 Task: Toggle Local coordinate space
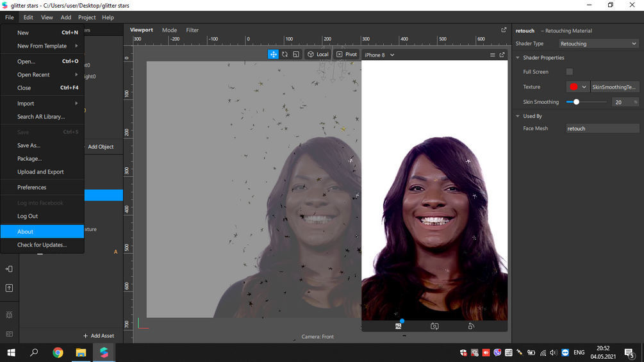(x=318, y=54)
